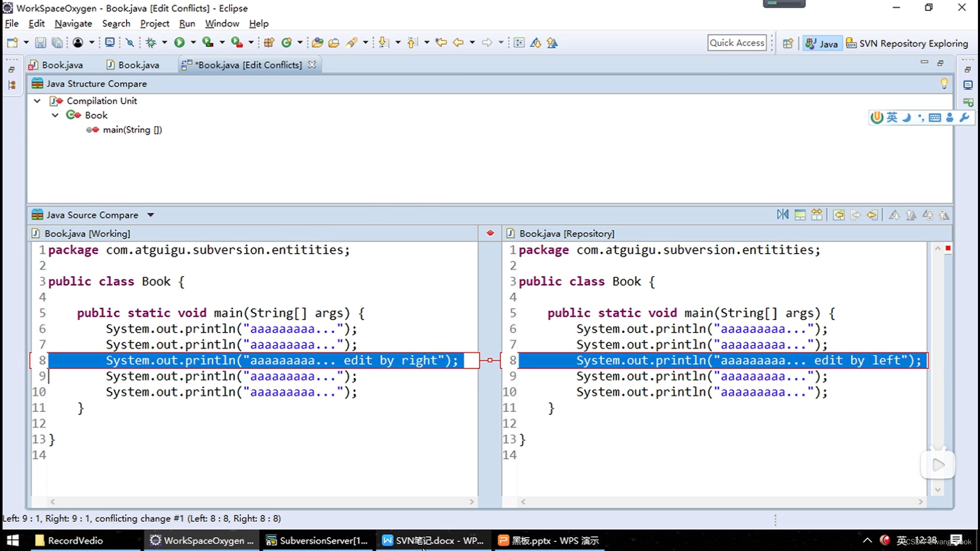980x551 pixels.
Task: Click the Windows Start button
Action: pyautogui.click(x=13, y=540)
